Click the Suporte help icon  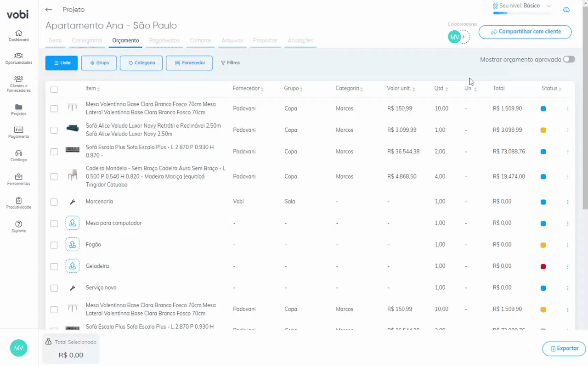[x=18, y=224]
